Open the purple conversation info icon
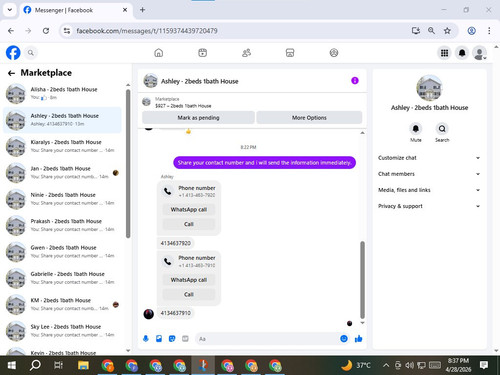Image resolution: width=500 pixels, height=375 pixels. click(355, 81)
